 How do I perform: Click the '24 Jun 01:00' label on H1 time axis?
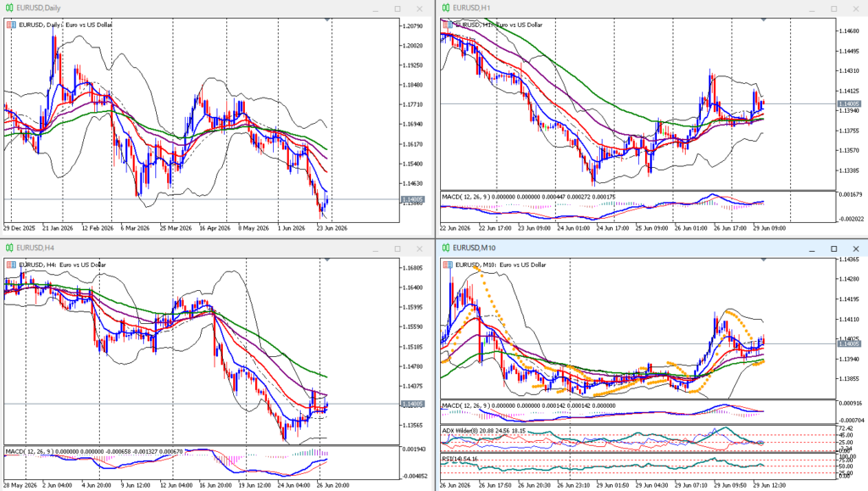[574, 228]
